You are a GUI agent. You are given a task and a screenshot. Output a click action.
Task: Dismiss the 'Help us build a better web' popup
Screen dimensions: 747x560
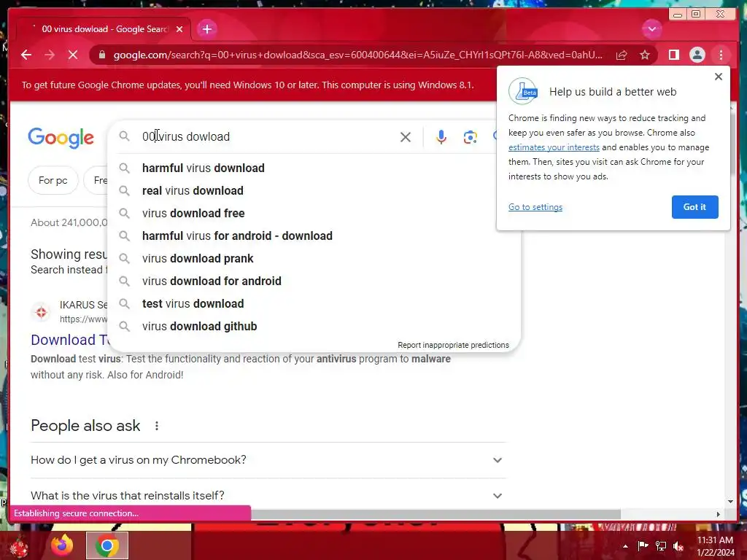719,77
